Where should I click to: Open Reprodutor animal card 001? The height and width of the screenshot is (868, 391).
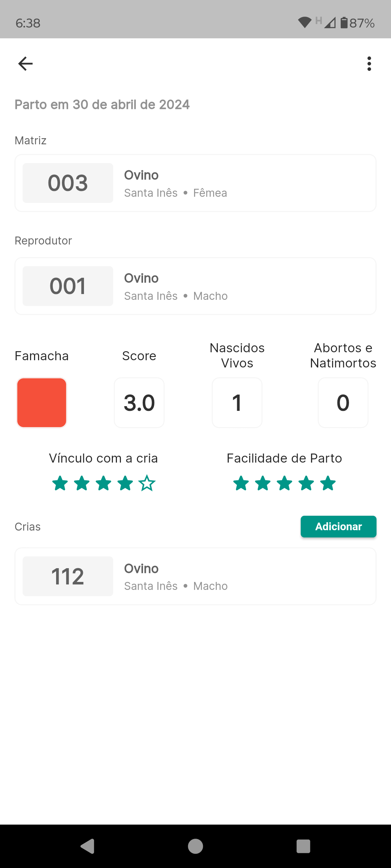tap(195, 286)
